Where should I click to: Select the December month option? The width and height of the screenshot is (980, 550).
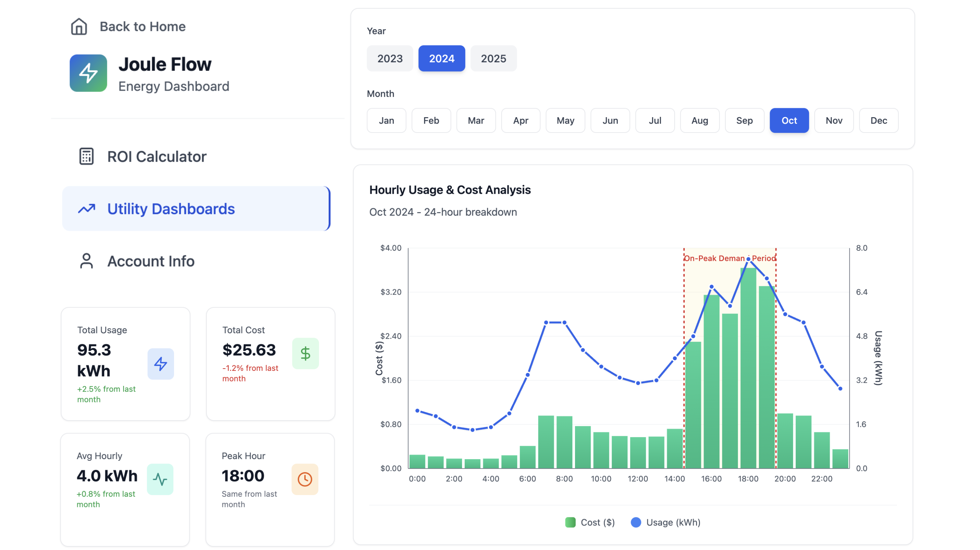(879, 121)
